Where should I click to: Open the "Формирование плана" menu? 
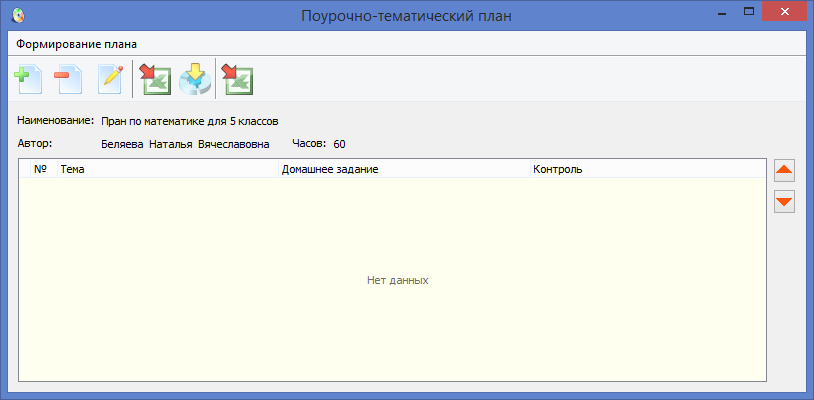(77, 44)
